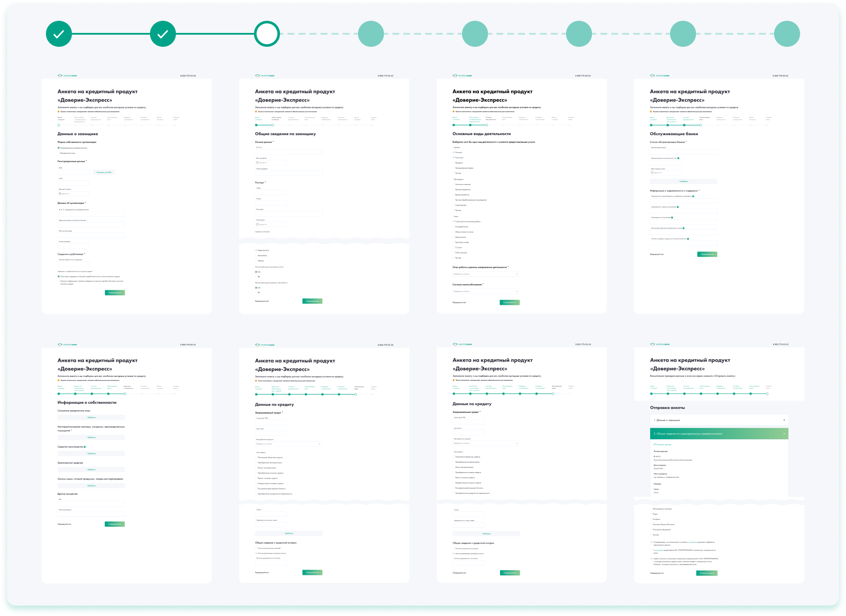Click the ИНН input field
Image resolution: width=846 pixels, height=616 pixels.
[x=74, y=172]
